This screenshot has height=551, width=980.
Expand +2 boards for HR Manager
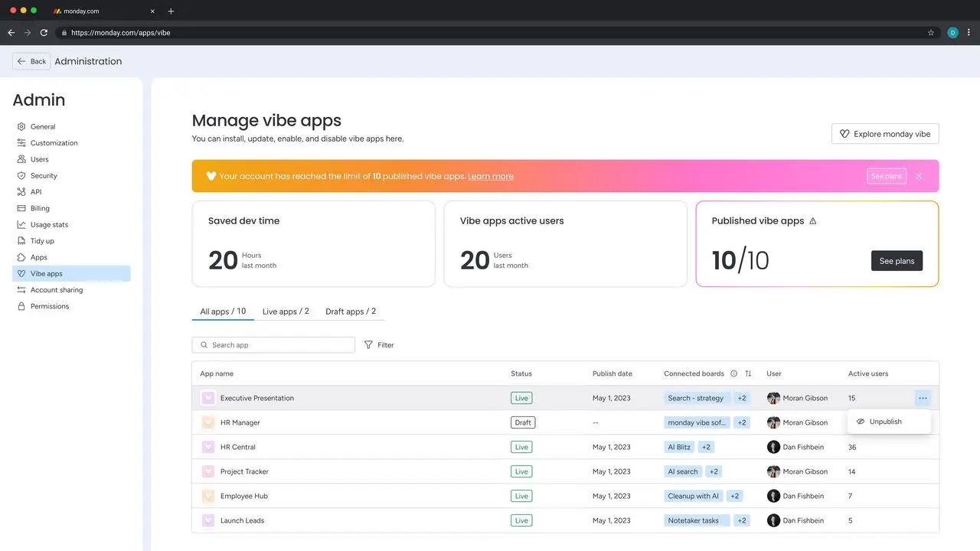click(742, 422)
